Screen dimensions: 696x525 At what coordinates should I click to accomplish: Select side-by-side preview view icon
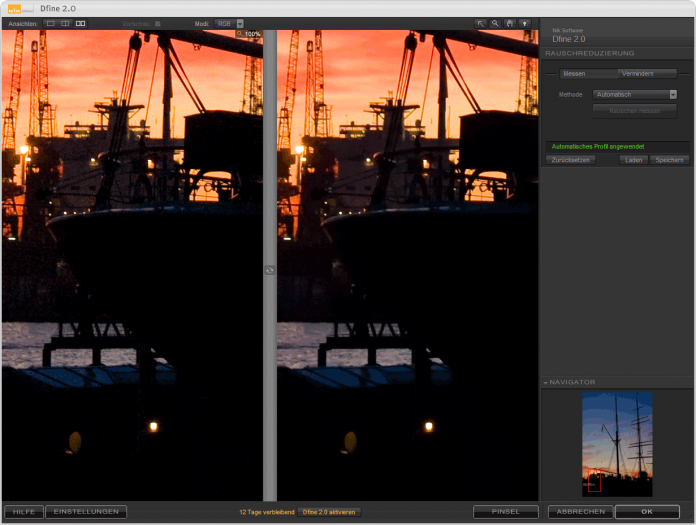click(81, 23)
